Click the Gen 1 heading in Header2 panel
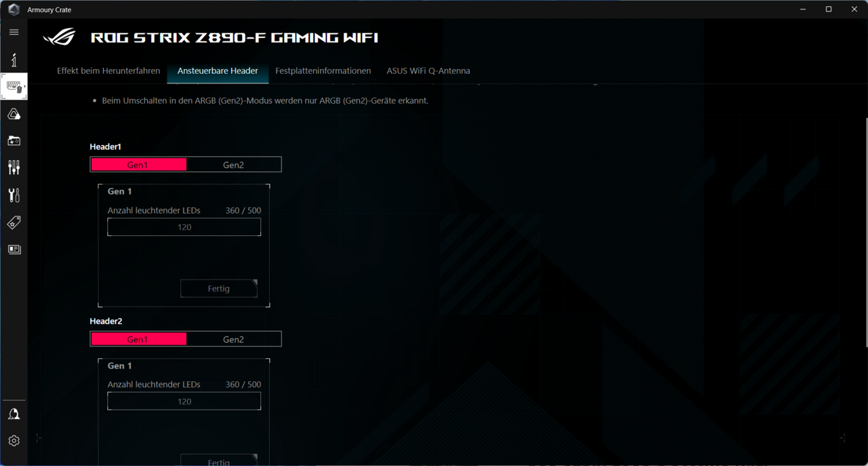This screenshot has width=868, height=466. [120, 366]
